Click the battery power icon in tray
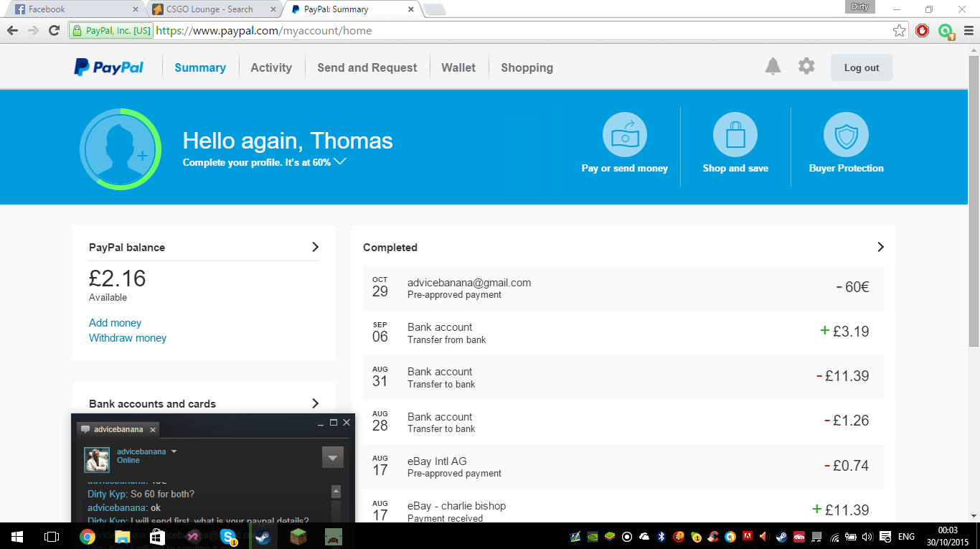 tap(851, 536)
